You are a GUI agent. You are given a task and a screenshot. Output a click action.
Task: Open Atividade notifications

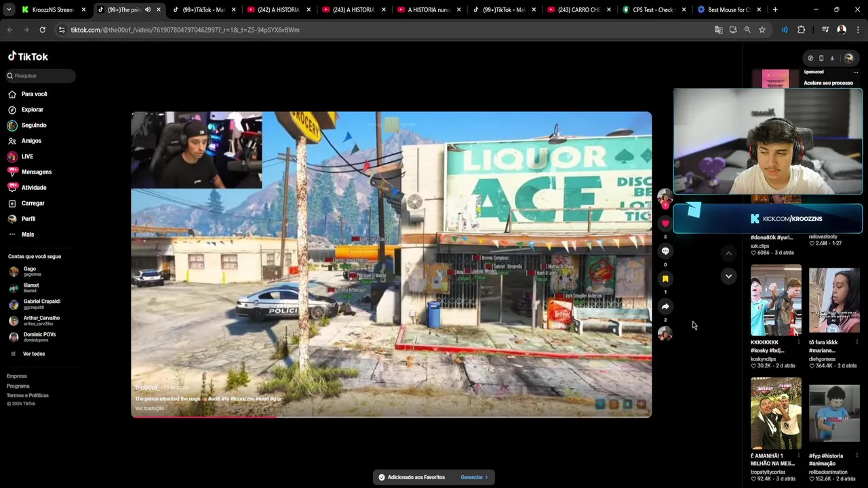click(27, 188)
